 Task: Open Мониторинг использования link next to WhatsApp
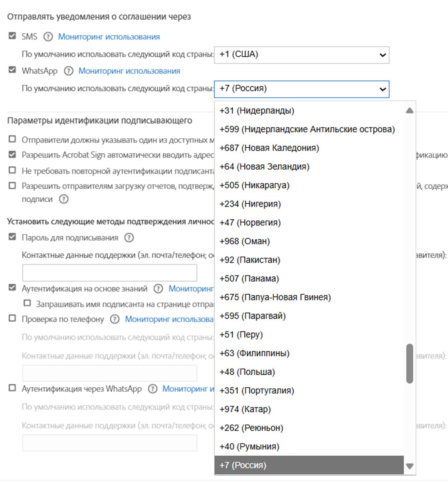click(x=129, y=71)
